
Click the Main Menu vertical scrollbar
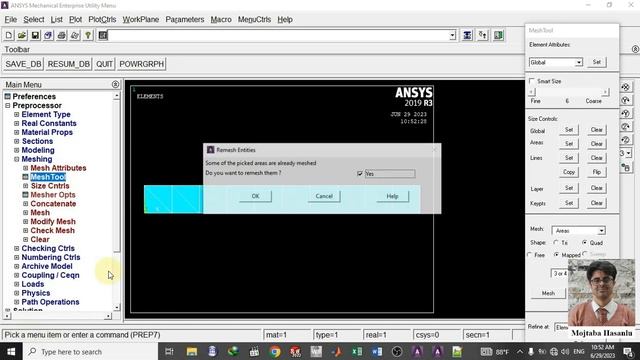pyautogui.click(x=117, y=201)
